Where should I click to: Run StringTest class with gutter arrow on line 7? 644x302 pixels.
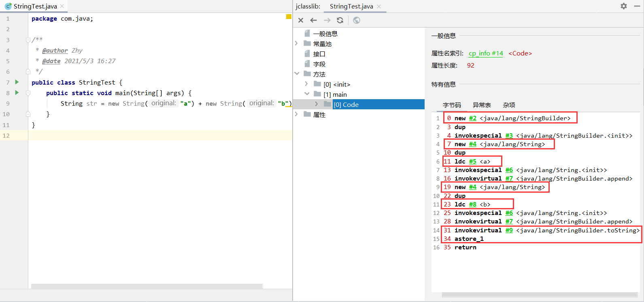point(17,82)
